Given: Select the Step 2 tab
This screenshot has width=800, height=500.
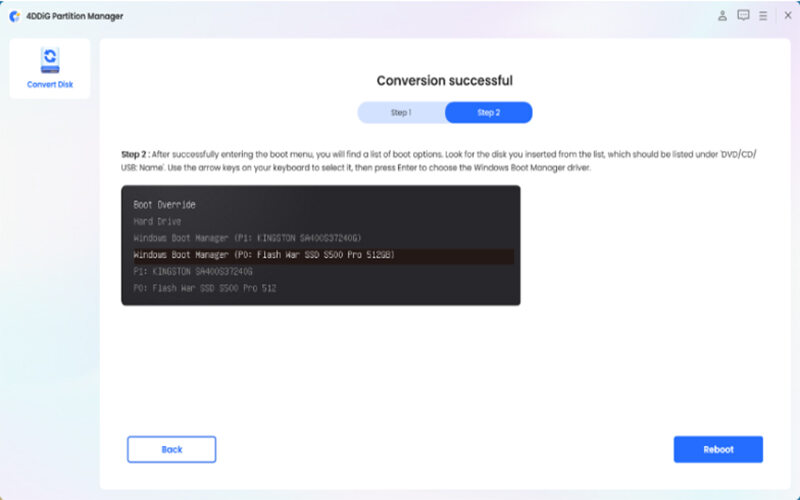Looking at the screenshot, I should [x=488, y=112].
